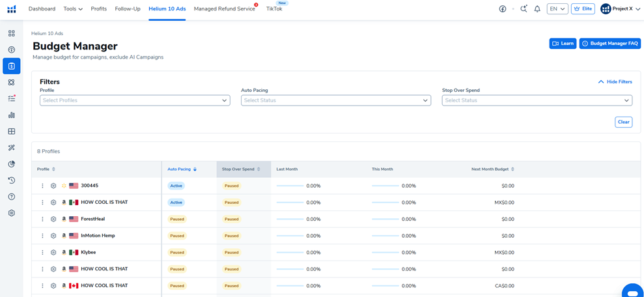Click the notification bell icon
Image resolution: width=644 pixels, height=297 pixels.
coord(537,9)
